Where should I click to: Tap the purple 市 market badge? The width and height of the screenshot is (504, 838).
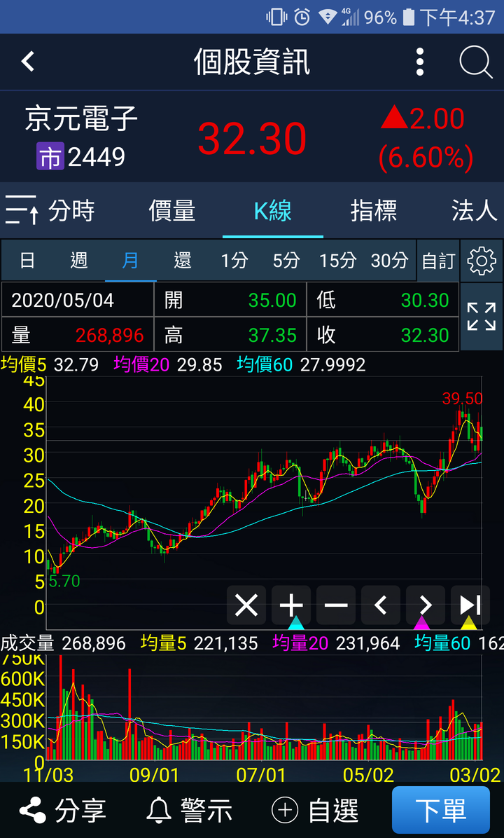(x=50, y=156)
